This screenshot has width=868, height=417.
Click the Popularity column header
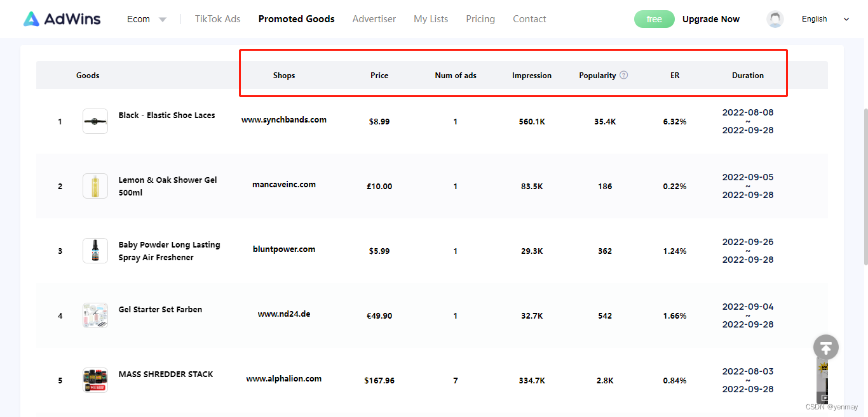[597, 76]
